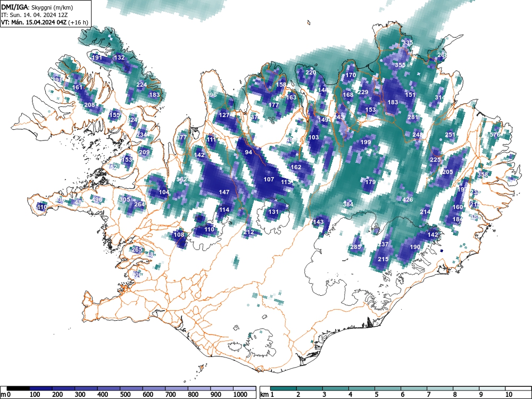Click the black swatch between 0 and 100 m
This screenshot has height=399, width=532.
[x=18, y=388]
